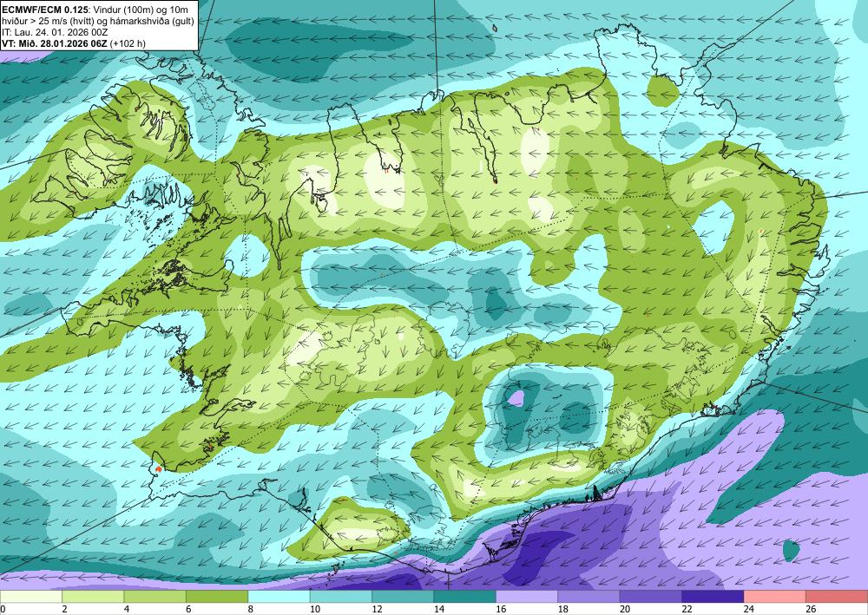Image resolution: width=868 pixels, height=615 pixels.
Task: Click the "VT: Mið. 28.01.2026 06Z (+102 h)" line
Action: click(74, 43)
